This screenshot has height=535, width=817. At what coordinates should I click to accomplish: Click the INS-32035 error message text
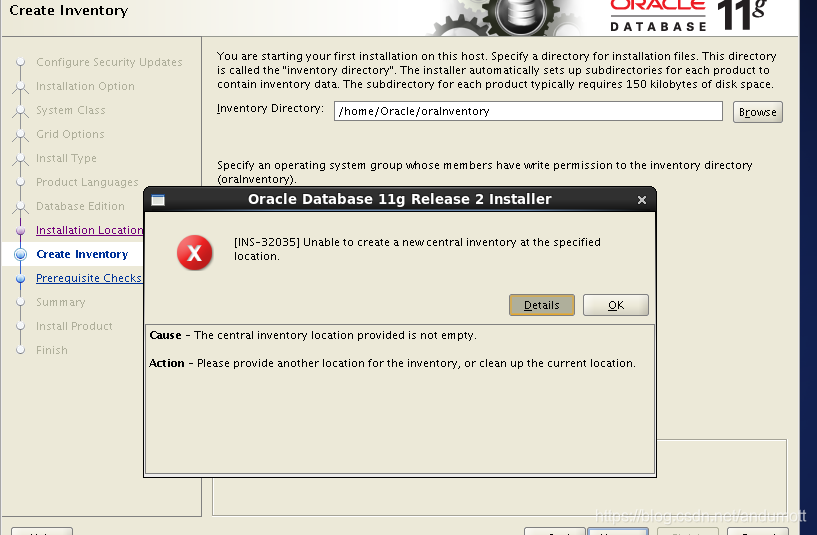(x=417, y=249)
